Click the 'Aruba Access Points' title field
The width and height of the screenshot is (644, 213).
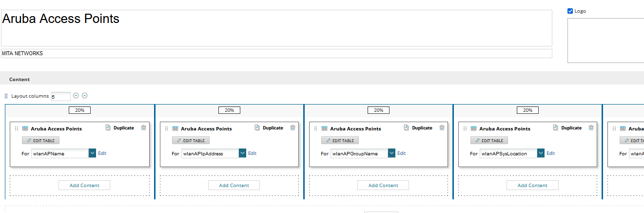[276, 28]
